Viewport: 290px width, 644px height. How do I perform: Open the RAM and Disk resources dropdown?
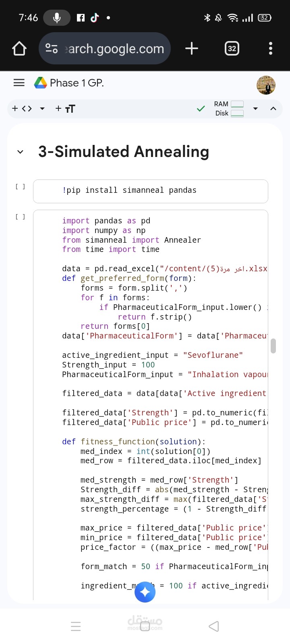[x=255, y=109]
